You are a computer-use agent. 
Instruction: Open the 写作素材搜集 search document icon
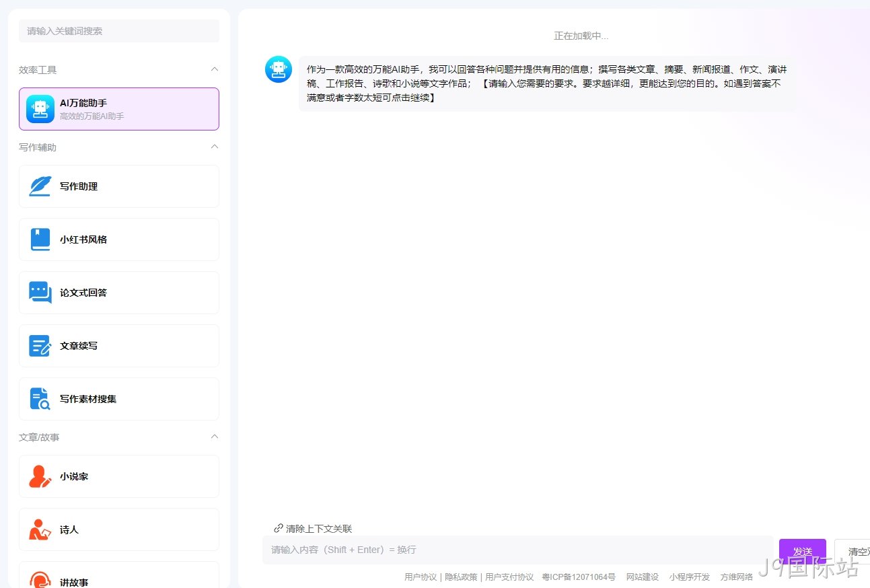tap(40, 399)
